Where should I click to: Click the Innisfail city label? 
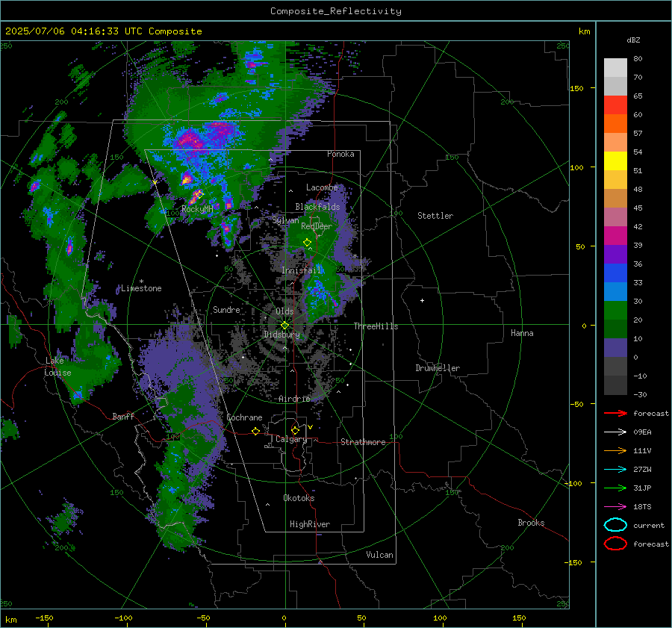point(302,270)
